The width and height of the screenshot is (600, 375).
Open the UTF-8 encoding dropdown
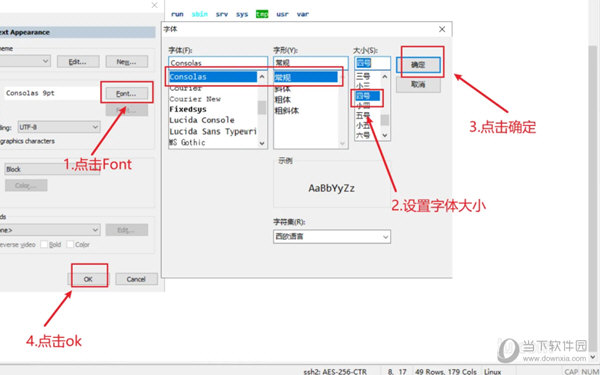pyautogui.click(x=59, y=127)
